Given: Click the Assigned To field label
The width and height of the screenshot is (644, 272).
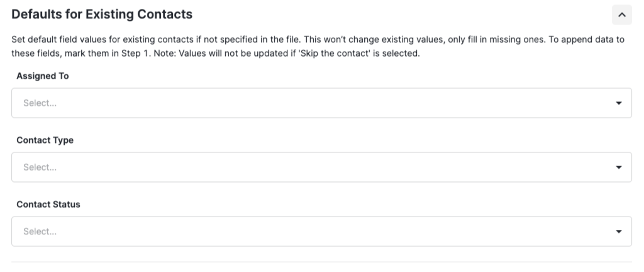Looking at the screenshot, I should (x=42, y=76).
